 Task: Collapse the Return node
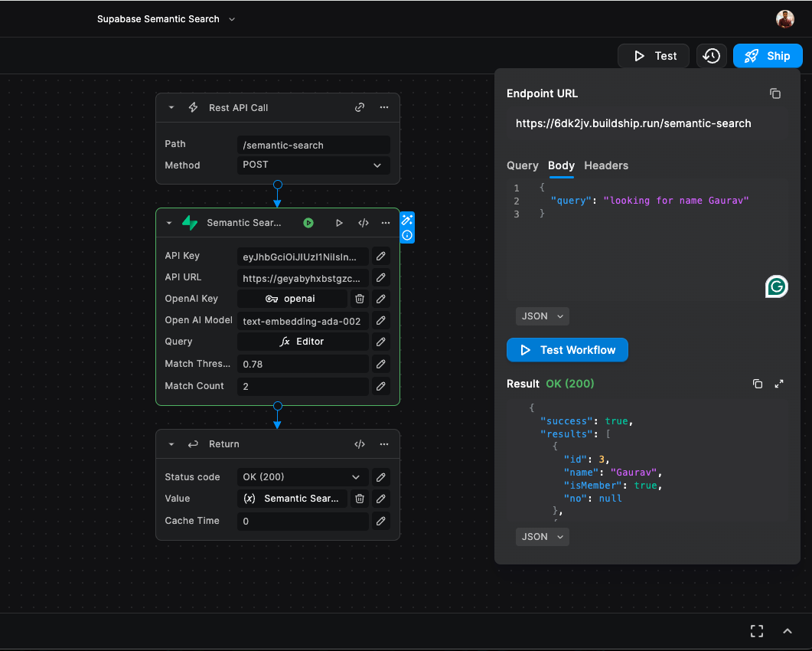171,444
